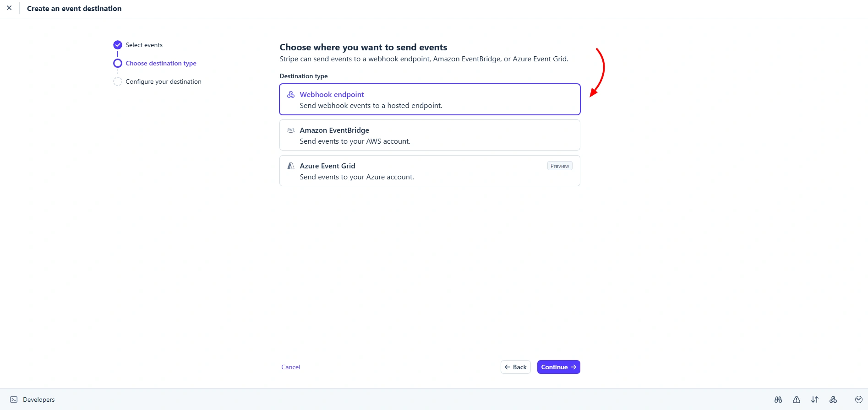Open the errors warning triangle icon
The image size is (868, 410).
pyautogui.click(x=797, y=399)
